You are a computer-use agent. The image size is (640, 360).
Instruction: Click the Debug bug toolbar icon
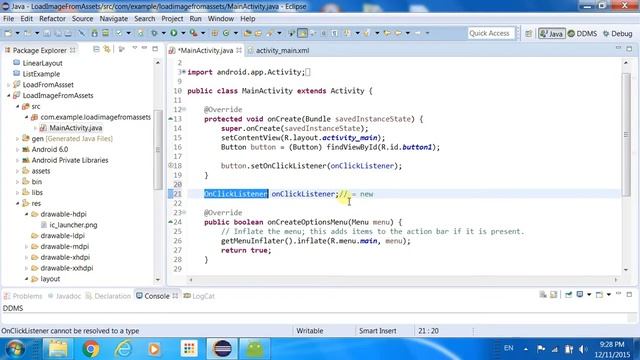(154, 33)
